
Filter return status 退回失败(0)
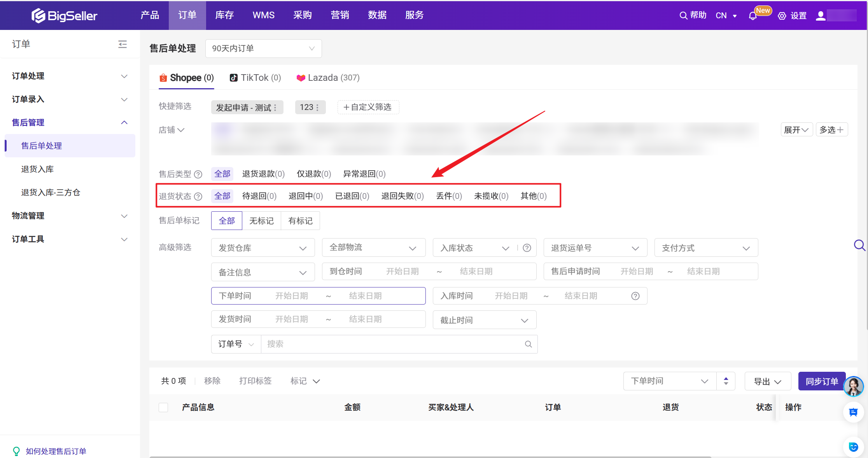(x=402, y=196)
